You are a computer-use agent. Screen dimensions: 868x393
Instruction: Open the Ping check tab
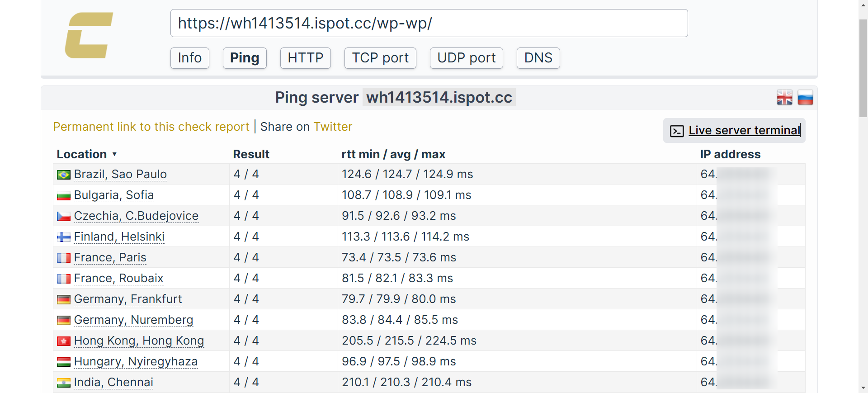[245, 58]
